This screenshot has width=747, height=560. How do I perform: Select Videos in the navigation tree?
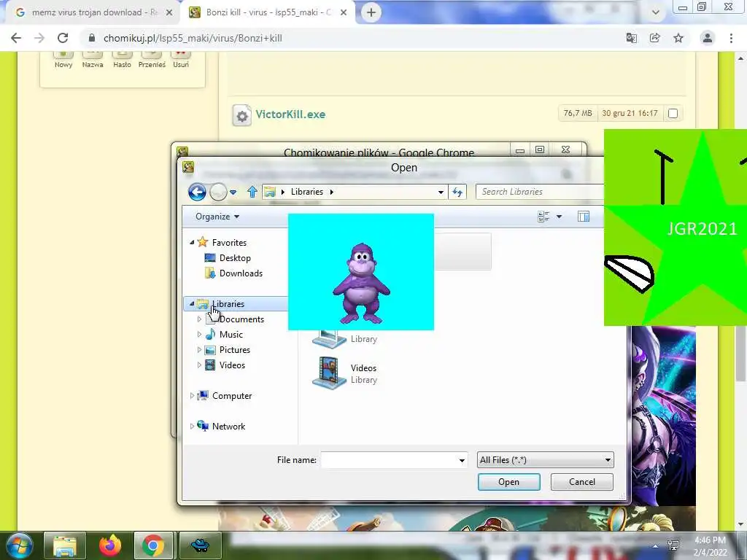pos(232,365)
